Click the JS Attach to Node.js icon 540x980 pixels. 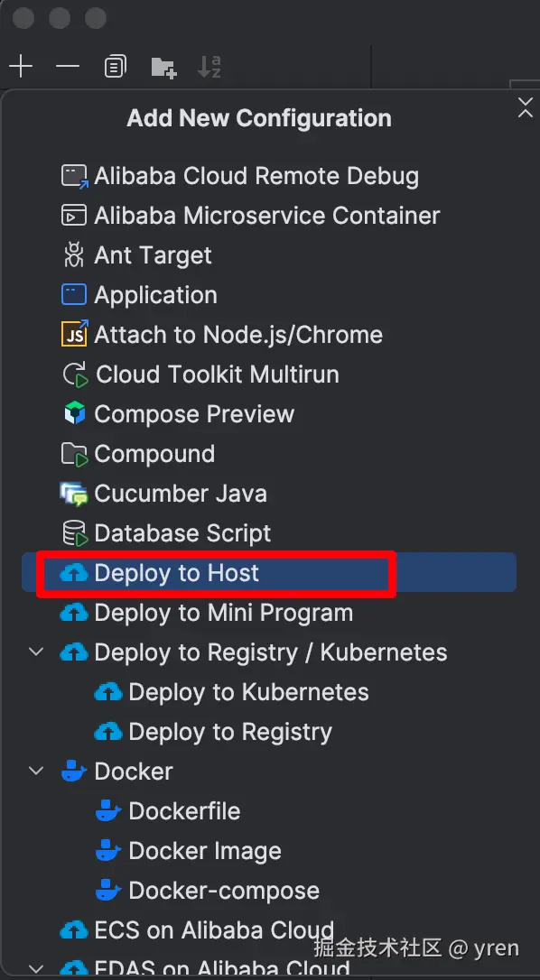coord(74,335)
